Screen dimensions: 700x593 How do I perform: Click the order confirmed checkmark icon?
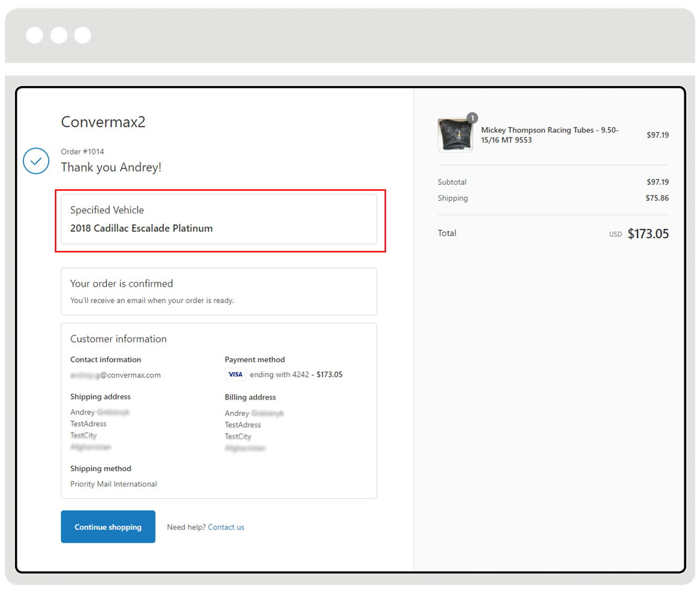click(36, 161)
